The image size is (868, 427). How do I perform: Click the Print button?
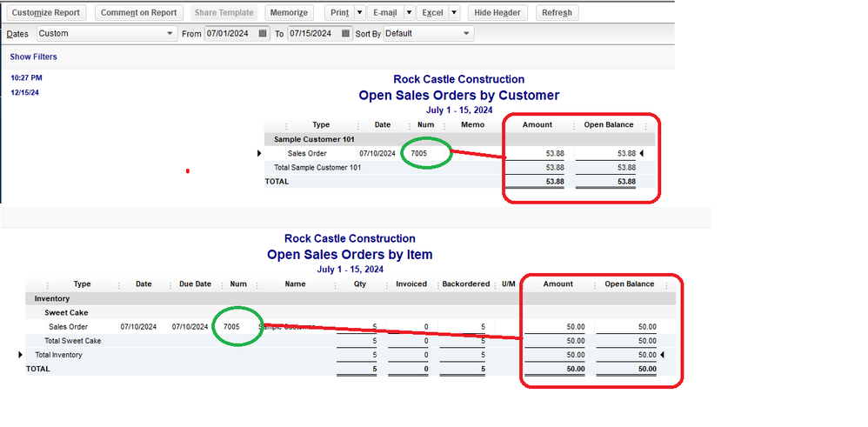pyautogui.click(x=339, y=13)
